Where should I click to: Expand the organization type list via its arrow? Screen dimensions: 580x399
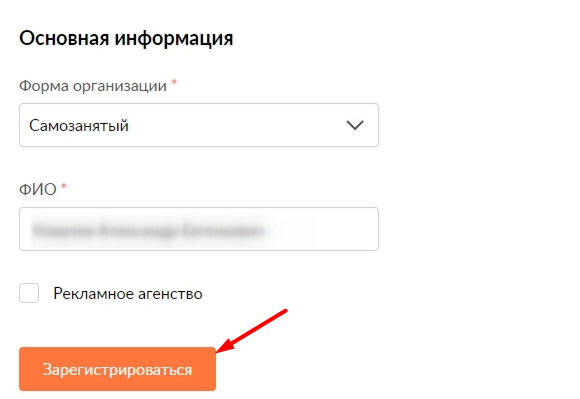pos(355,125)
